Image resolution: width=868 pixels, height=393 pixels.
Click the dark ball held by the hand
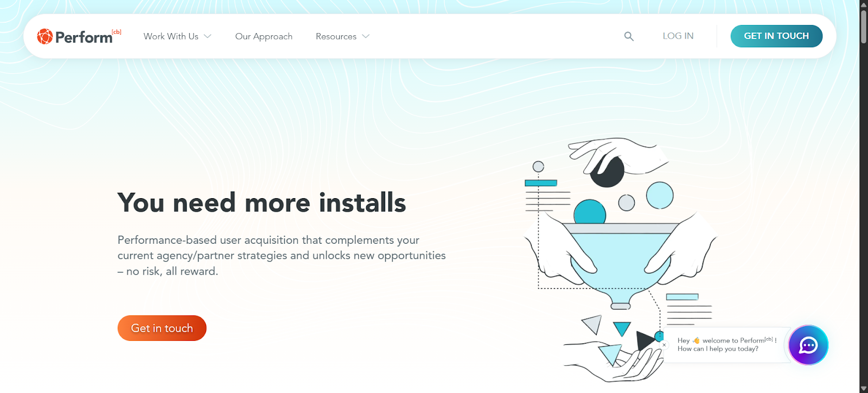click(x=608, y=172)
